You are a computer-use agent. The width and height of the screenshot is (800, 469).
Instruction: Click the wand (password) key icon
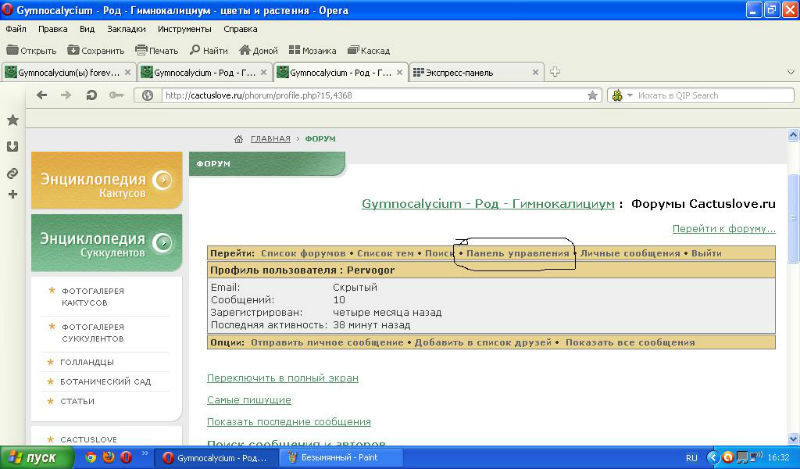[x=117, y=95]
